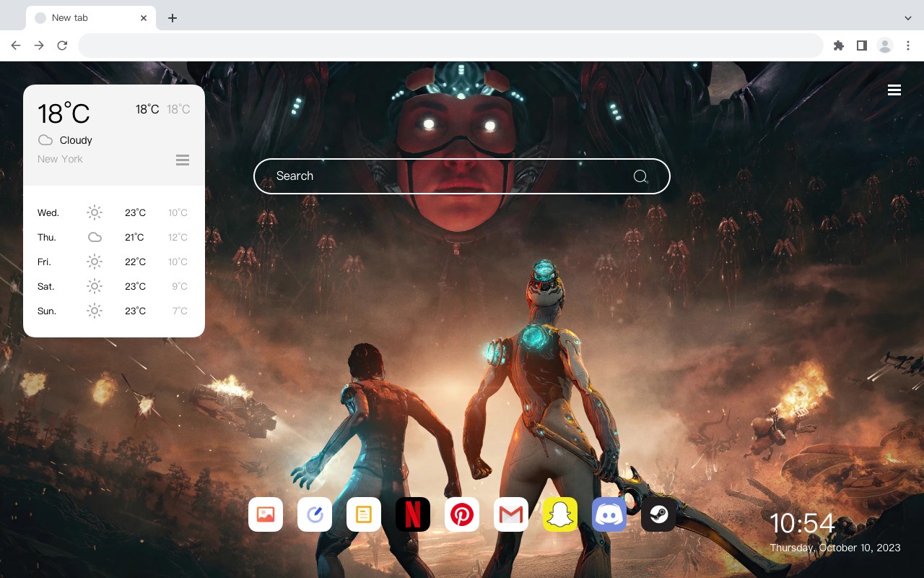
Task: Focus the browser address bar
Action: click(450, 46)
